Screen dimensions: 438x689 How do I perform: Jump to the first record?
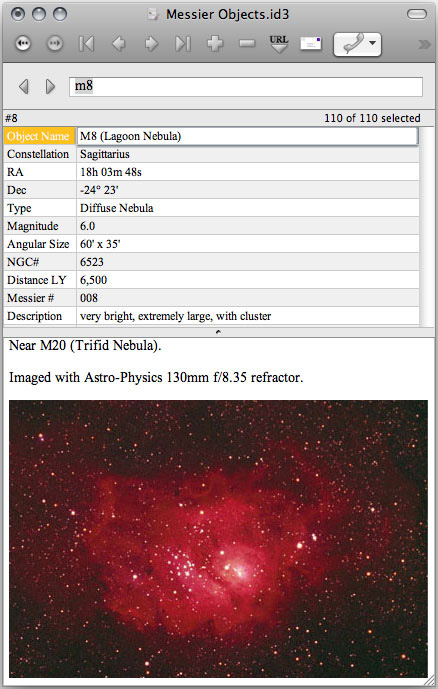(87, 44)
